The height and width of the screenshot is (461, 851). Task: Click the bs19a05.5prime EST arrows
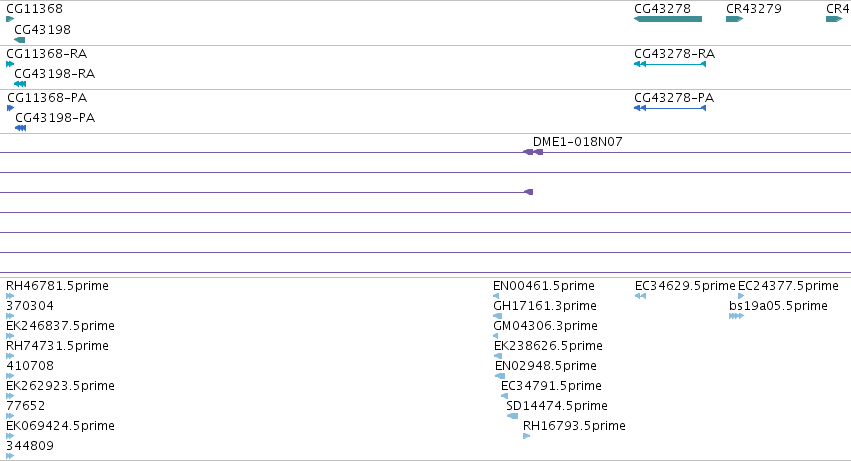(736, 316)
